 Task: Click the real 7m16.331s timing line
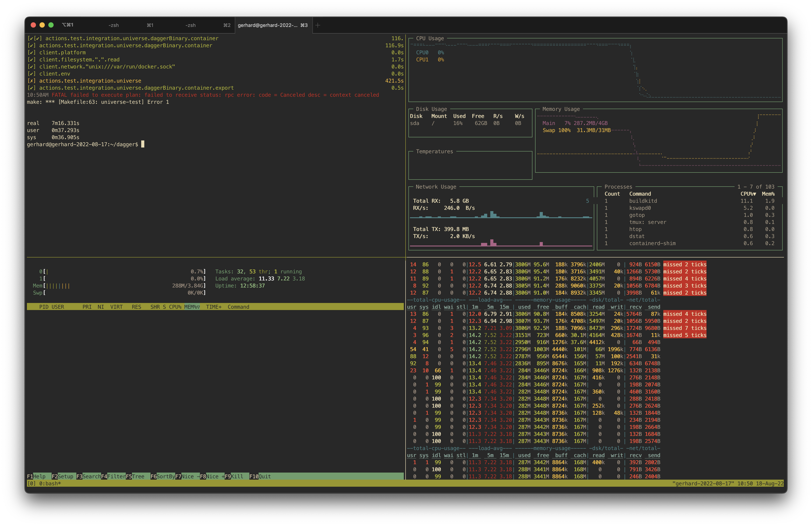pyautogui.click(x=53, y=123)
